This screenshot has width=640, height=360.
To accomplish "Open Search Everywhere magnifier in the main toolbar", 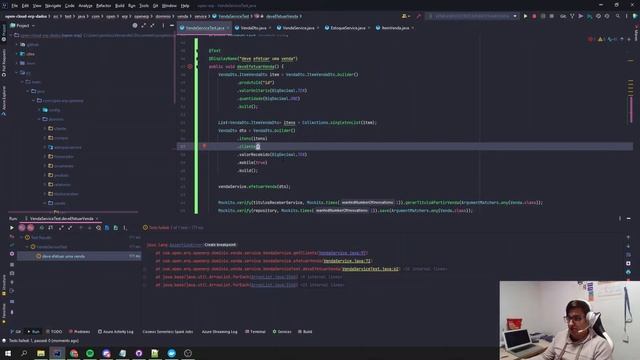I will [618, 16].
